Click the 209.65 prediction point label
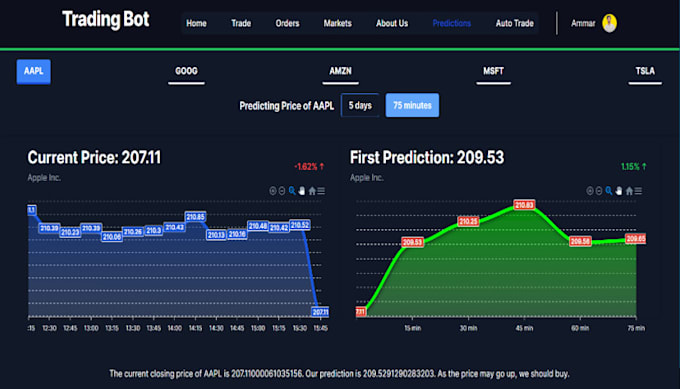680x389 pixels. click(636, 239)
